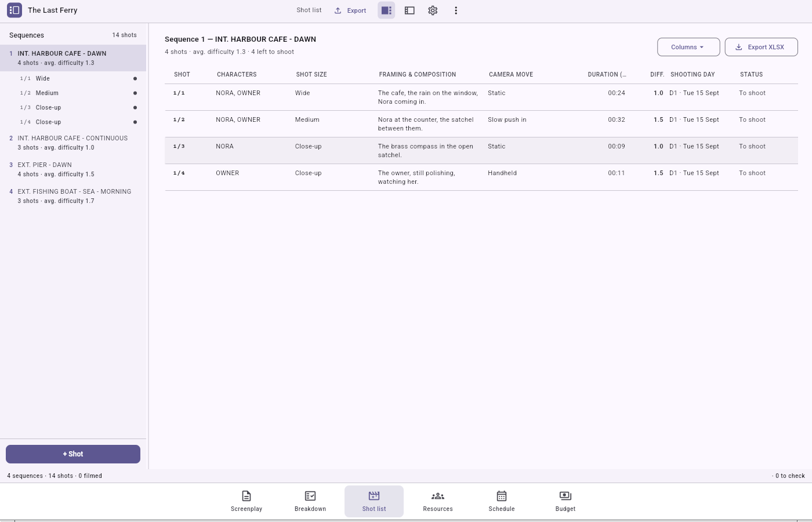Switch to the split list-detail view icon
812x522 pixels.
tap(386, 10)
